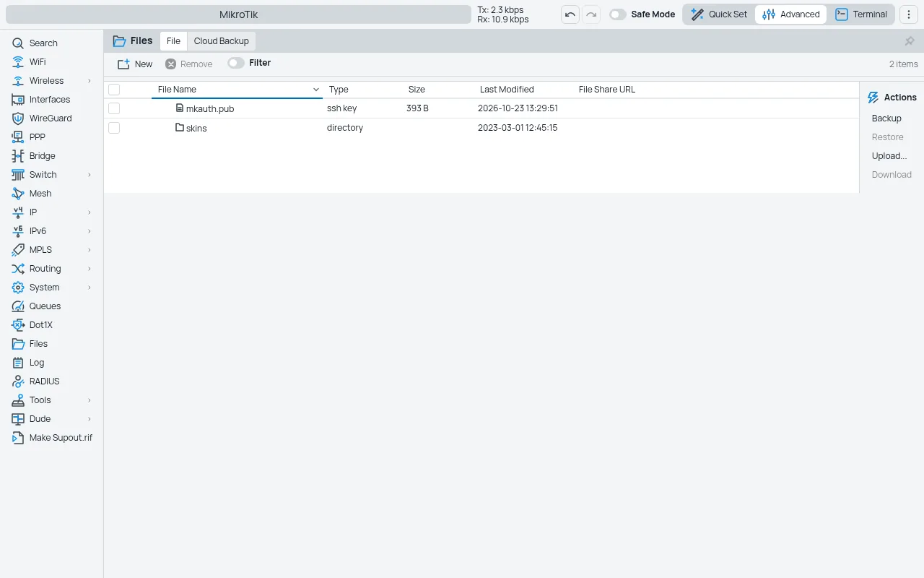Select the mkauth.pub file name
Screen dimensions: 924x578
pos(210,109)
